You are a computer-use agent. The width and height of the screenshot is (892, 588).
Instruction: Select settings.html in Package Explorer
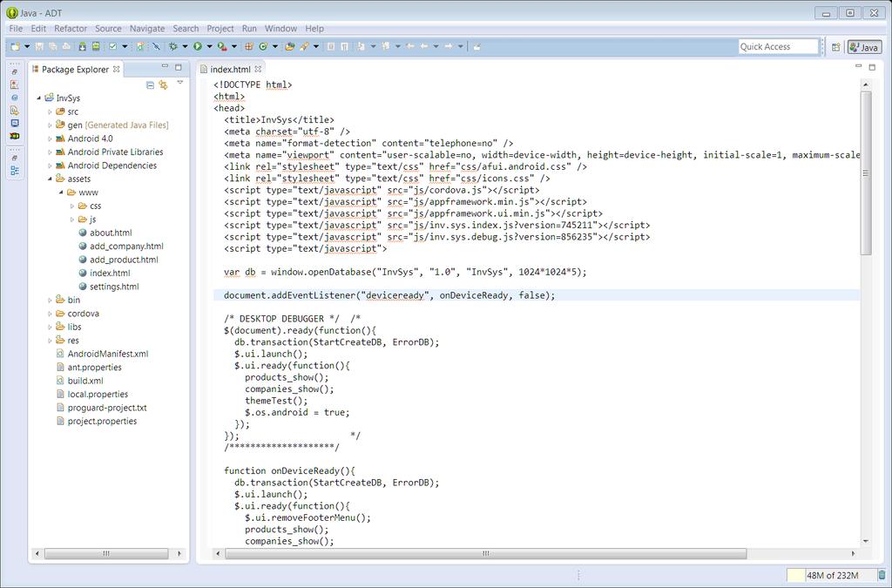tap(114, 287)
